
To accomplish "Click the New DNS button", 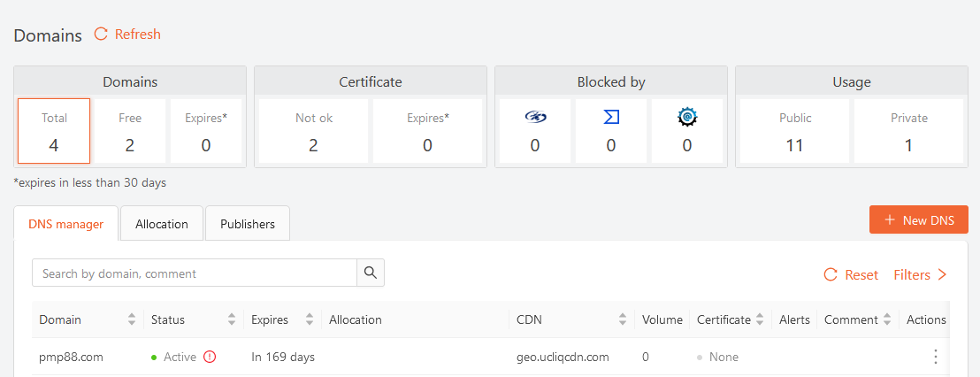I will click(x=919, y=219).
